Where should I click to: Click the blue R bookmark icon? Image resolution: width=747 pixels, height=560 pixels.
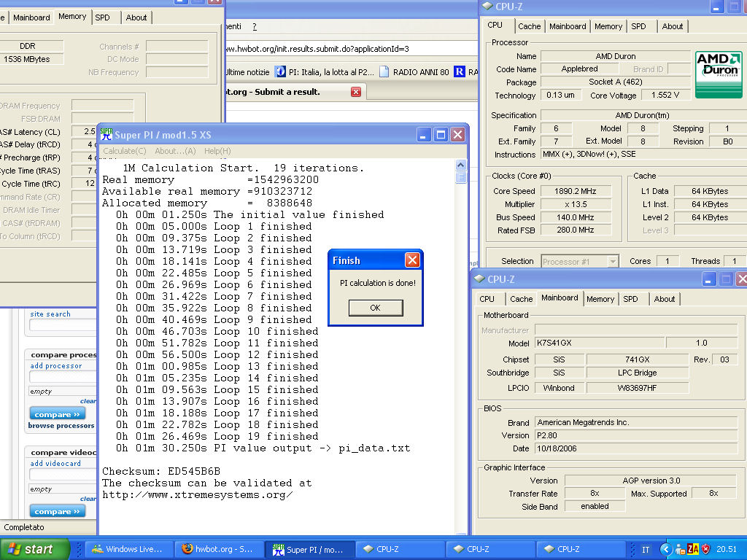[x=460, y=72]
